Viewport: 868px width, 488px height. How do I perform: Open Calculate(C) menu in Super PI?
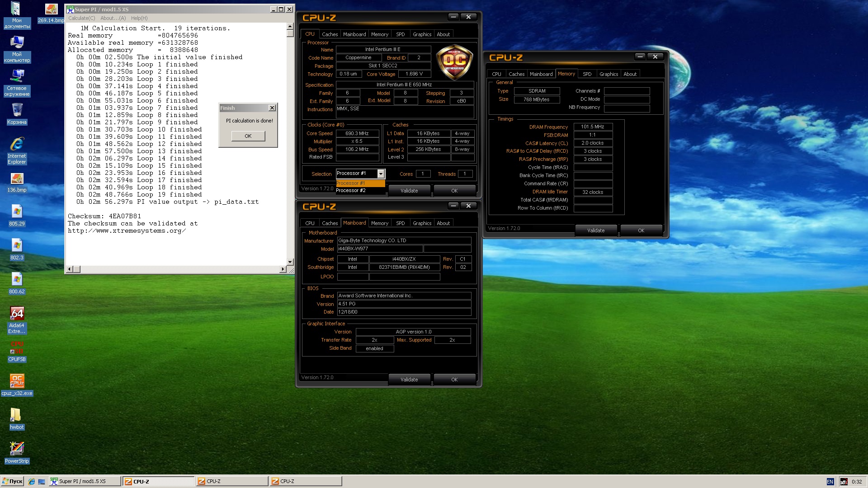(x=81, y=18)
